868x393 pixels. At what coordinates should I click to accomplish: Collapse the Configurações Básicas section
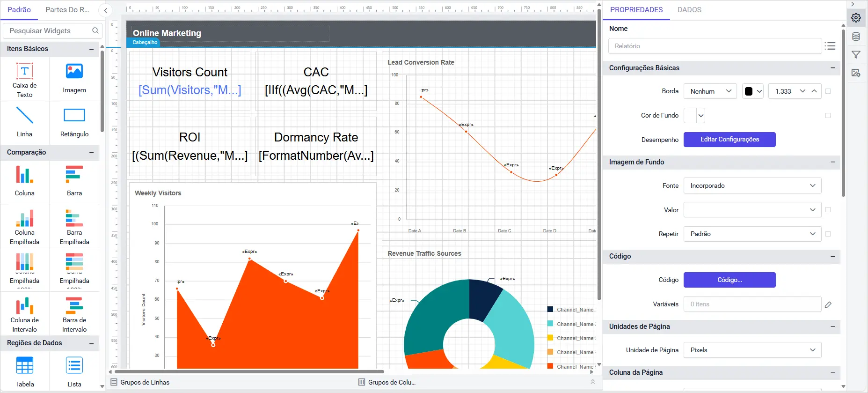[x=833, y=68]
